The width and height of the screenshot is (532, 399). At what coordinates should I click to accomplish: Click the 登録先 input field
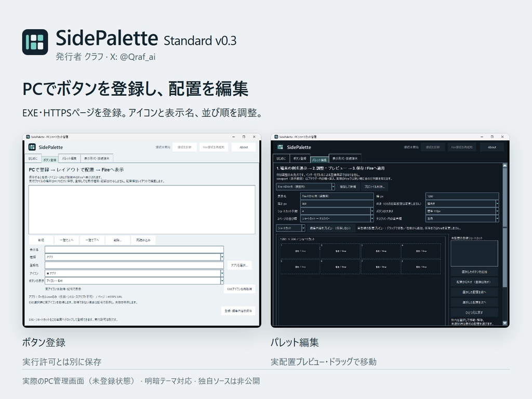[x=134, y=265]
